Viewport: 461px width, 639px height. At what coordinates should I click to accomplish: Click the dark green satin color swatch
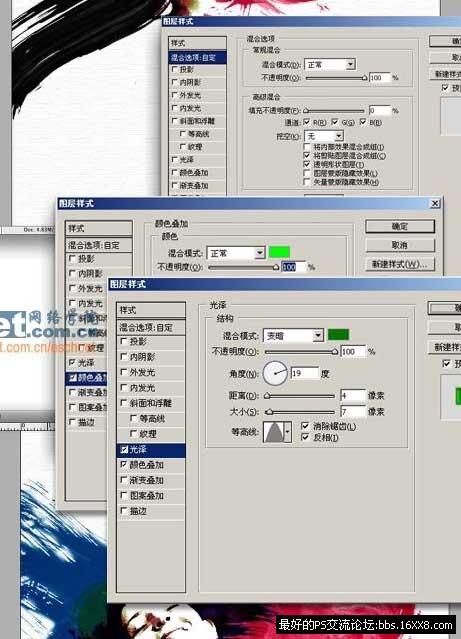(x=338, y=335)
